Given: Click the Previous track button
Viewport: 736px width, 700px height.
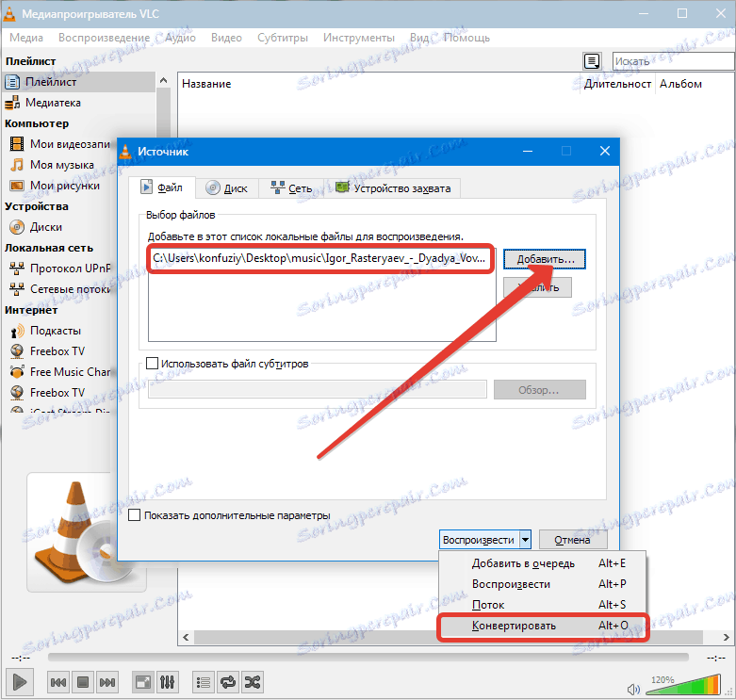Looking at the screenshot, I should pos(58,682).
